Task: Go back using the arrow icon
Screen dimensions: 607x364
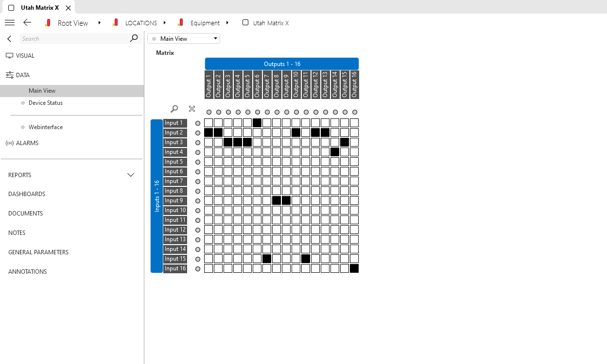Action: (27, 23)
